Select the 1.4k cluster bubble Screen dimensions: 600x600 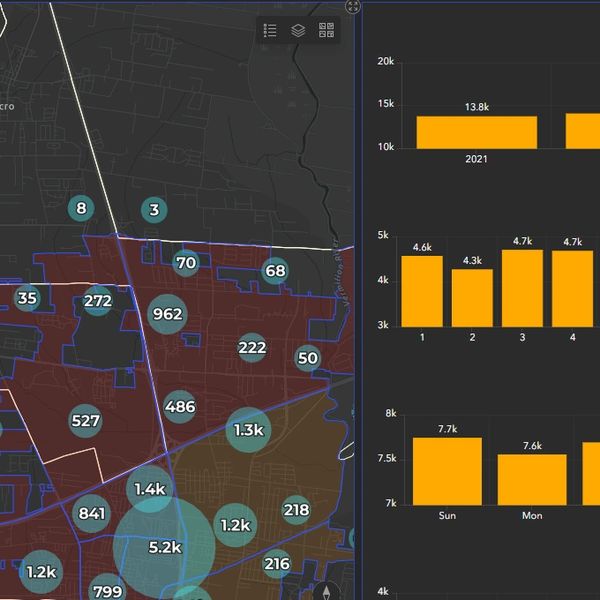[x=149, y=489]
